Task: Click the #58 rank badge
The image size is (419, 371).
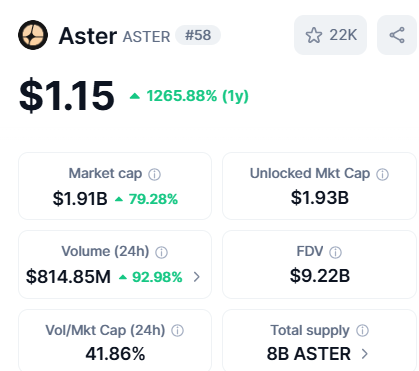Action: tap(198, 35)
